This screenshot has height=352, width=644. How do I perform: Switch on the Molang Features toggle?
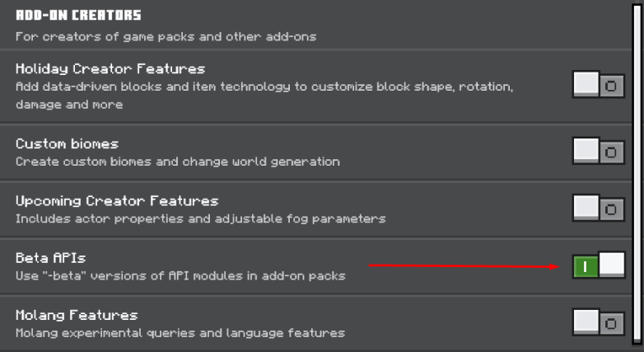[x=599, y=322]
